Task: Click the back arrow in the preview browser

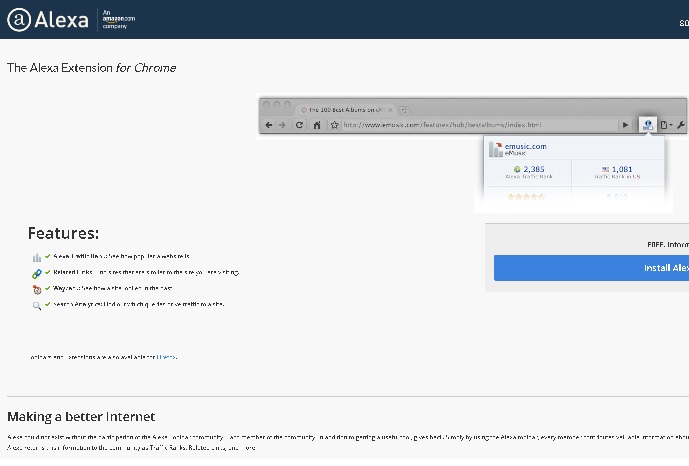Action: pos(268,125)
